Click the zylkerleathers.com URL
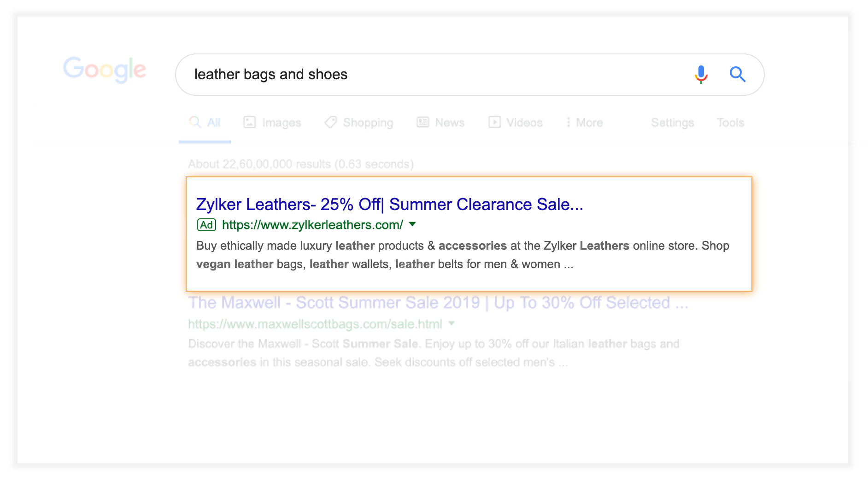The image size is (868, 480). [312, 225]
